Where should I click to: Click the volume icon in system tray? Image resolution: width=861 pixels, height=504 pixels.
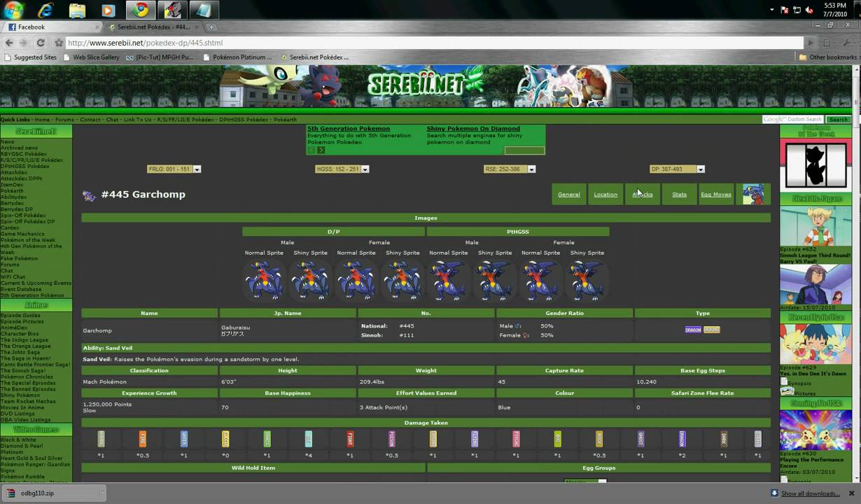[809, 10]
